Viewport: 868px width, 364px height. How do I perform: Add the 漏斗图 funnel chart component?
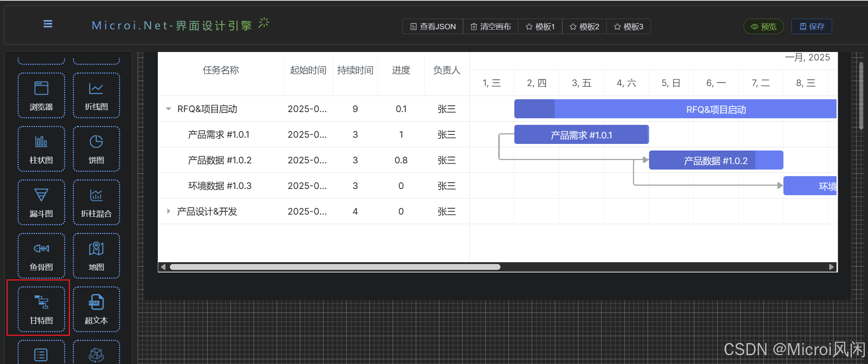pyautogui.click(x=41, y=203)
